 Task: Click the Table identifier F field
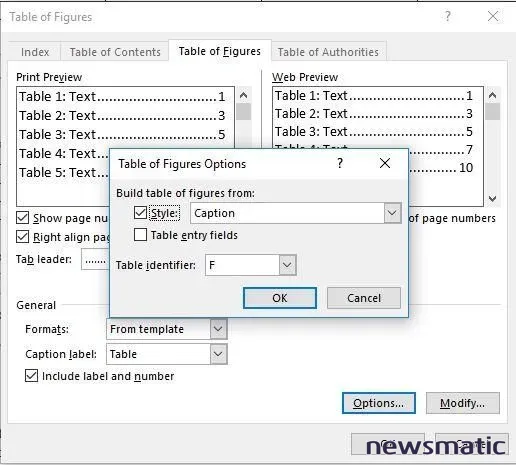click(242, 265)
